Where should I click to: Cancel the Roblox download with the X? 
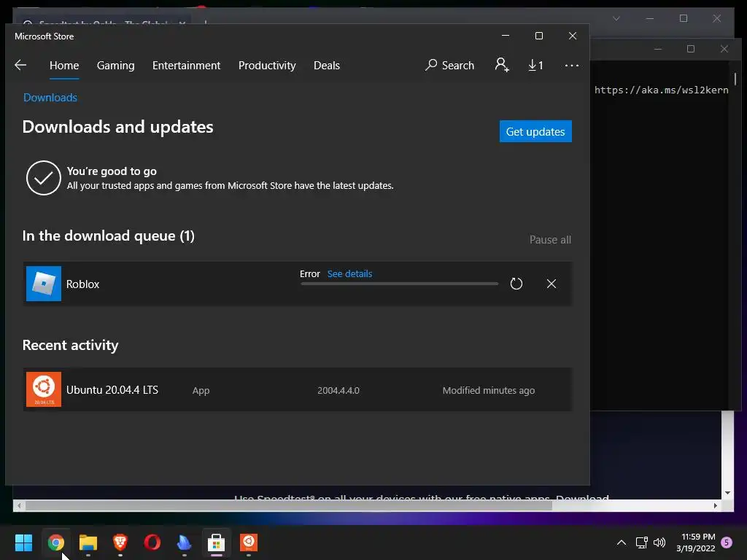[551, 284]
